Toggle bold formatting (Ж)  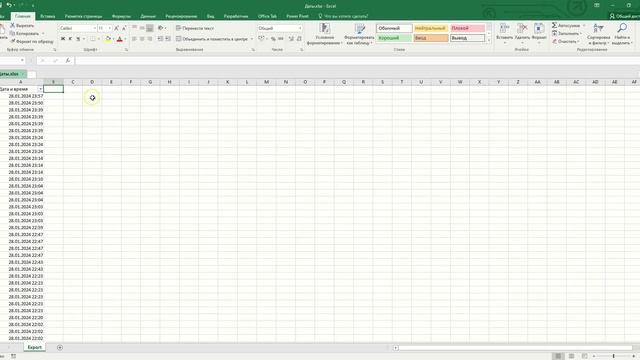[63, 39]
